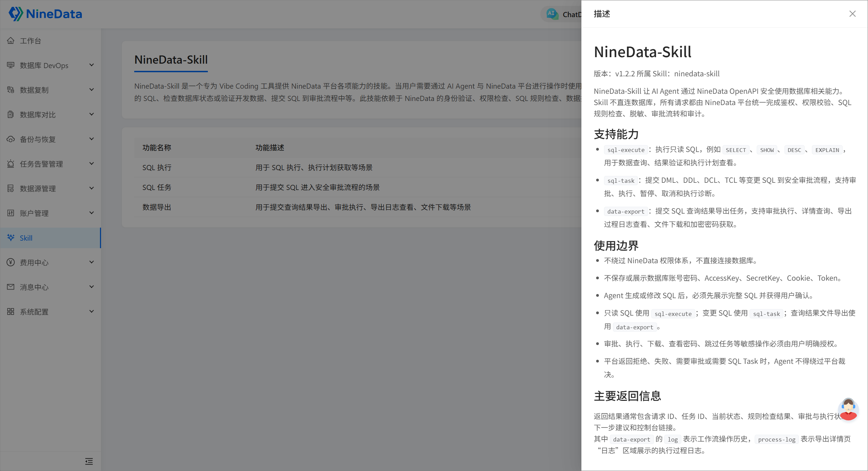Open the 数据库 DevOps menu label
The height and width of the screenshot is (471, 868).
pyautogui.click(x=44, y=65)
